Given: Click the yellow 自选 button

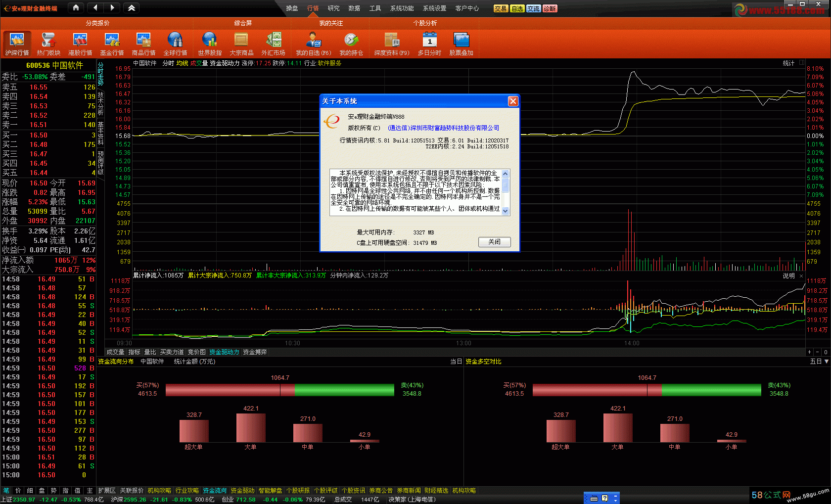Looking at the screenshot, I should click(517, 8).
